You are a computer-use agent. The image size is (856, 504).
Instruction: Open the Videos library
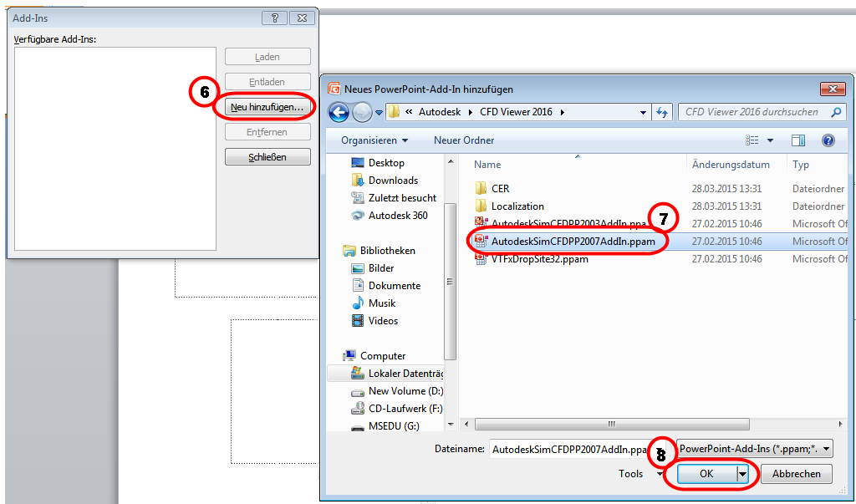(x=383, y=320)
